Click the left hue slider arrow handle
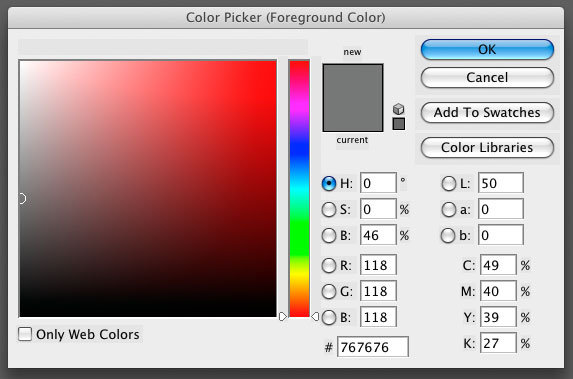This screenshot has height=379, width=573. click(x=282, y=317)
